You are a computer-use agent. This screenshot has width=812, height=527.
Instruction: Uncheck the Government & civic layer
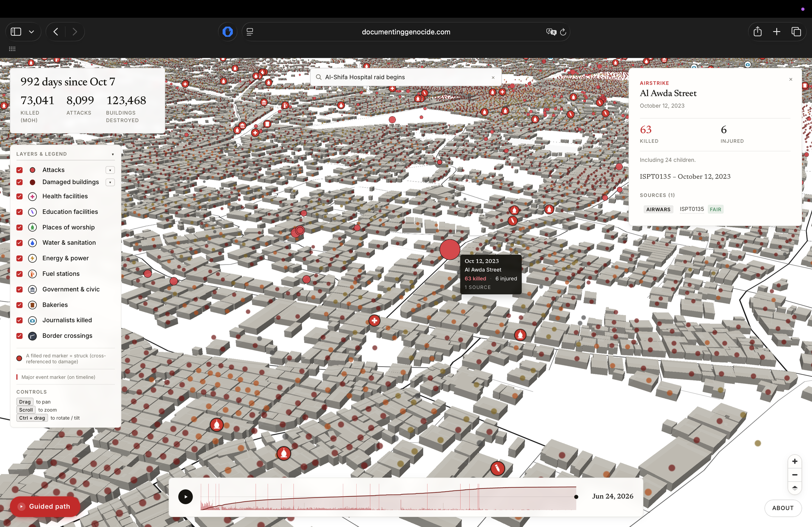click(19, 289)
